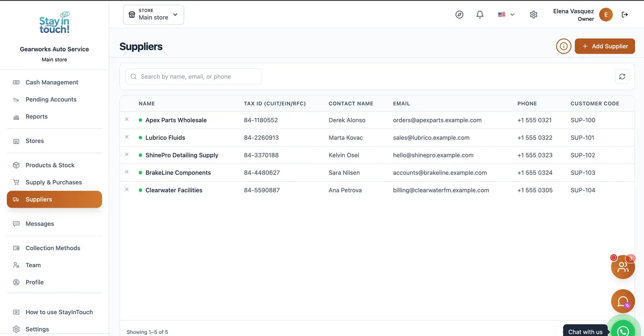Open the settings gear in top bar

pyautogui.click(x=534, y=15)
